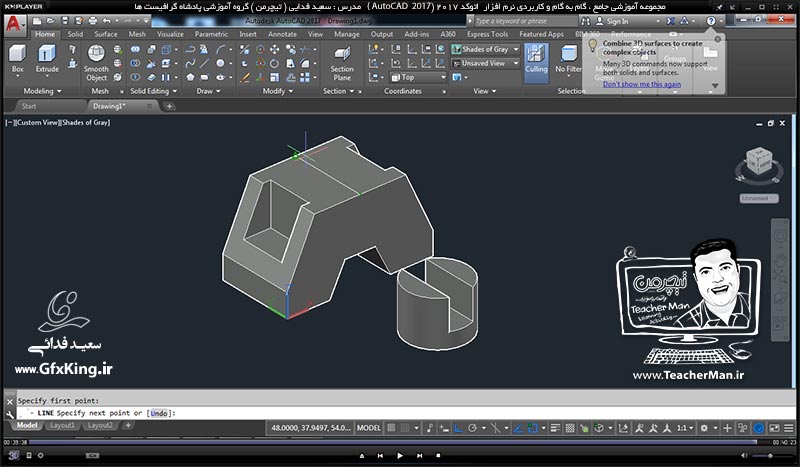The image size is (800, 467).
Task: Toggle Snap mode in status bar
Action: point(405,428)
